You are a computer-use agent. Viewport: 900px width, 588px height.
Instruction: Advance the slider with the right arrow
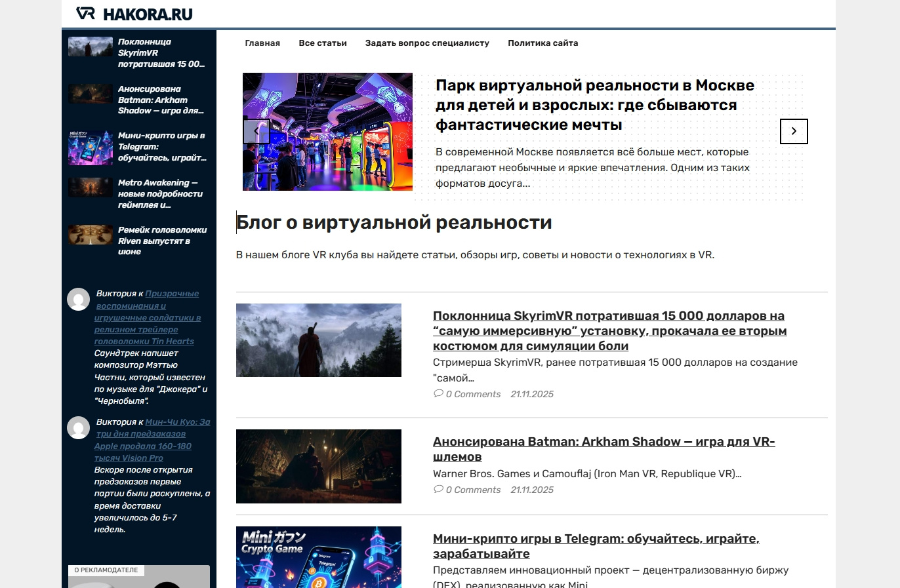794,131
